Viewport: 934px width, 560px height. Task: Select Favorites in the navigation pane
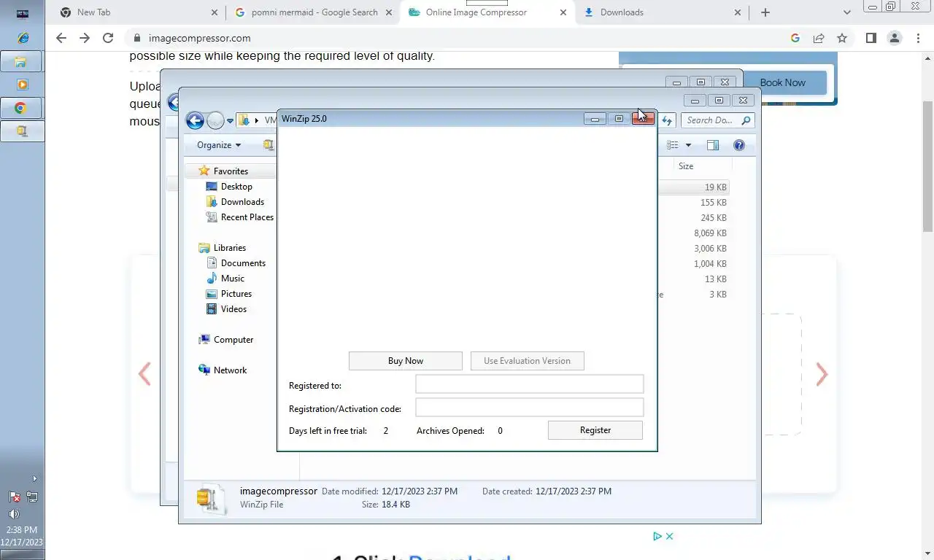[x=231, y=171]
